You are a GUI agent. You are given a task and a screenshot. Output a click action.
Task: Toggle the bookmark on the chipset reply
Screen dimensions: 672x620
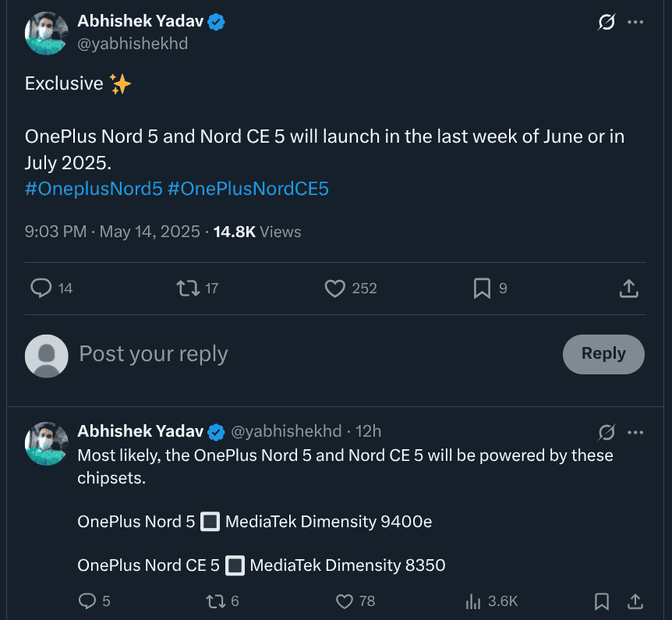click(601, 601)
